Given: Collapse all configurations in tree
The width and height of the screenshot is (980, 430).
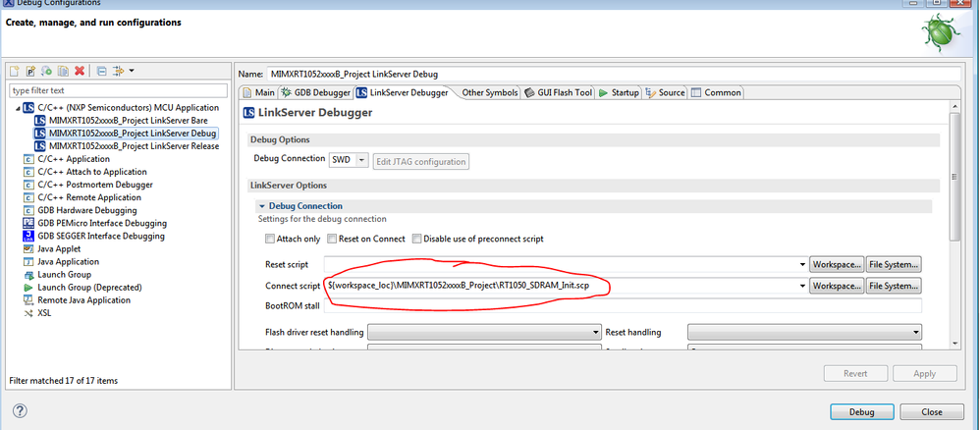Looking at the screenshot, I should tap(102, 71).
